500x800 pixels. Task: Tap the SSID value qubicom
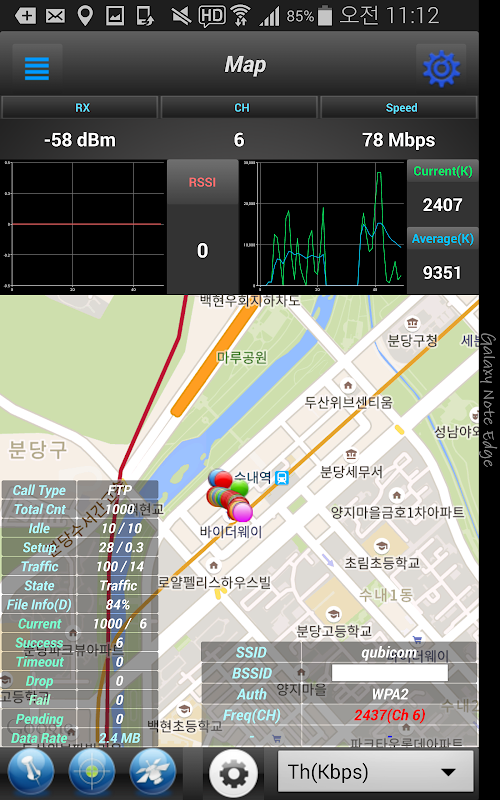(389, 653)
